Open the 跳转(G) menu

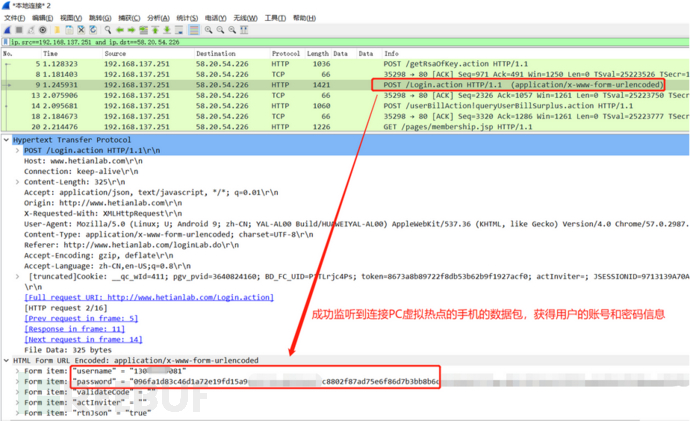[100, 18]
